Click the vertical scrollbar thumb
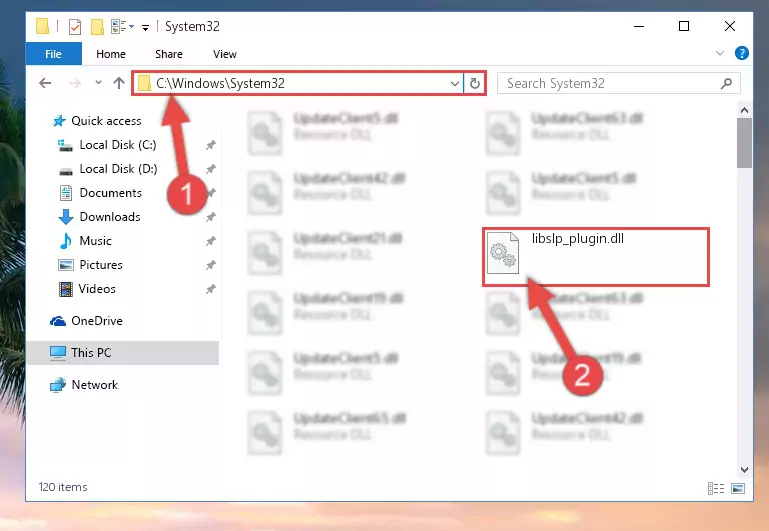769x531 pixels. [744, 143]
